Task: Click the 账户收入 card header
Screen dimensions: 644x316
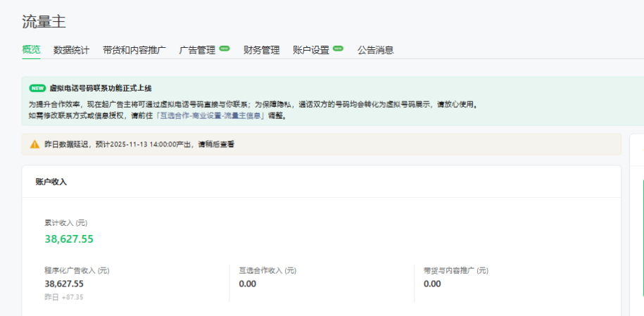Action: (51, 182)
